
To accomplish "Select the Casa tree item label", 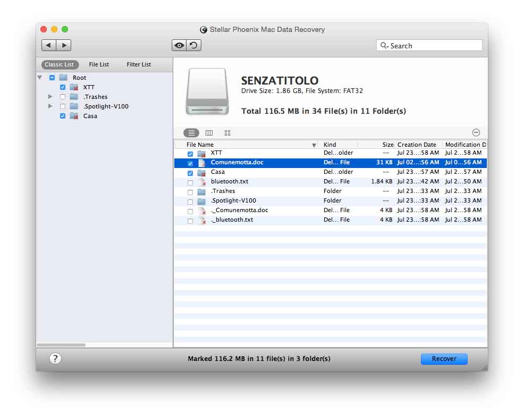I will [x=90, y=116].
